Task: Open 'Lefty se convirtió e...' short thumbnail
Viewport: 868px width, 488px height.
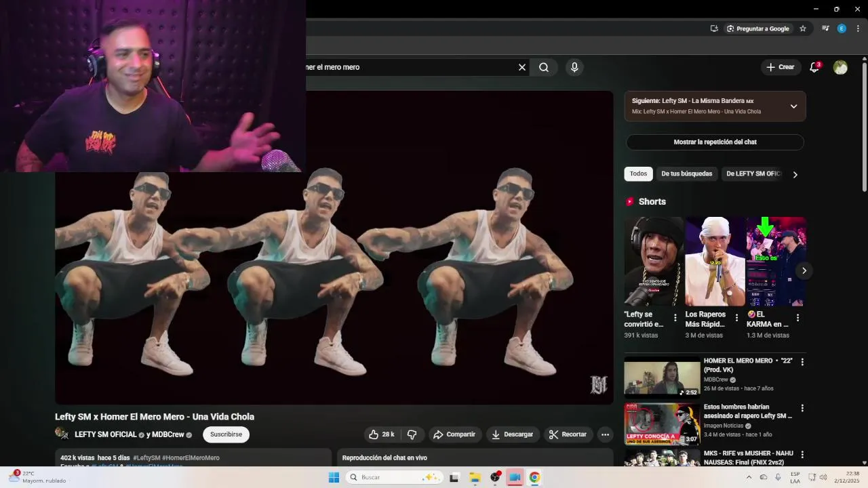Action: pyautogui.click(x=654, y=262)
